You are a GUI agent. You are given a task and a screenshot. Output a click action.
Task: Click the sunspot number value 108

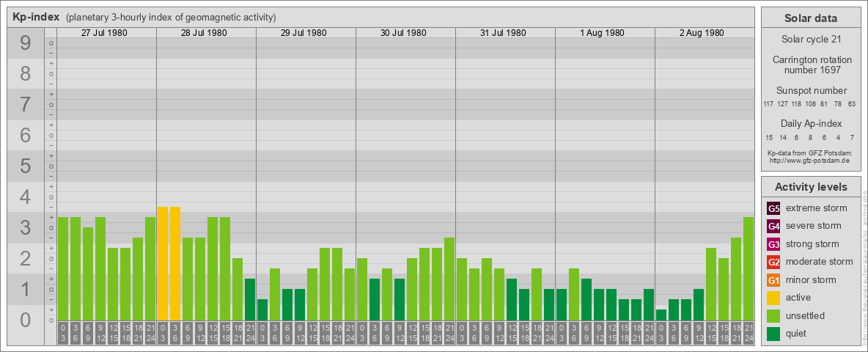(810, 104)
